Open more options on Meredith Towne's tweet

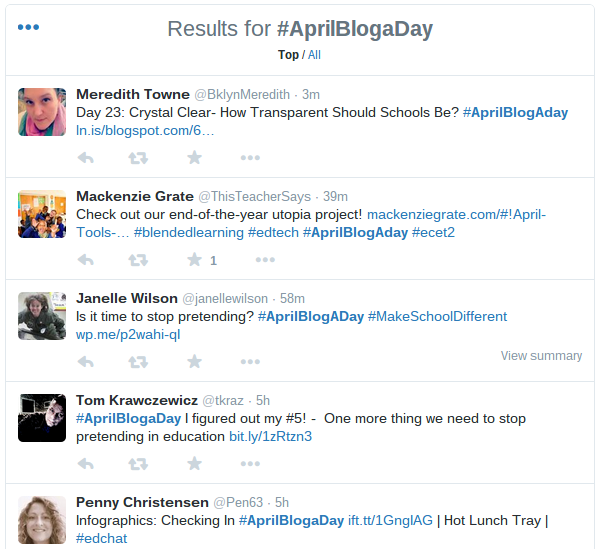pos(250,158)
